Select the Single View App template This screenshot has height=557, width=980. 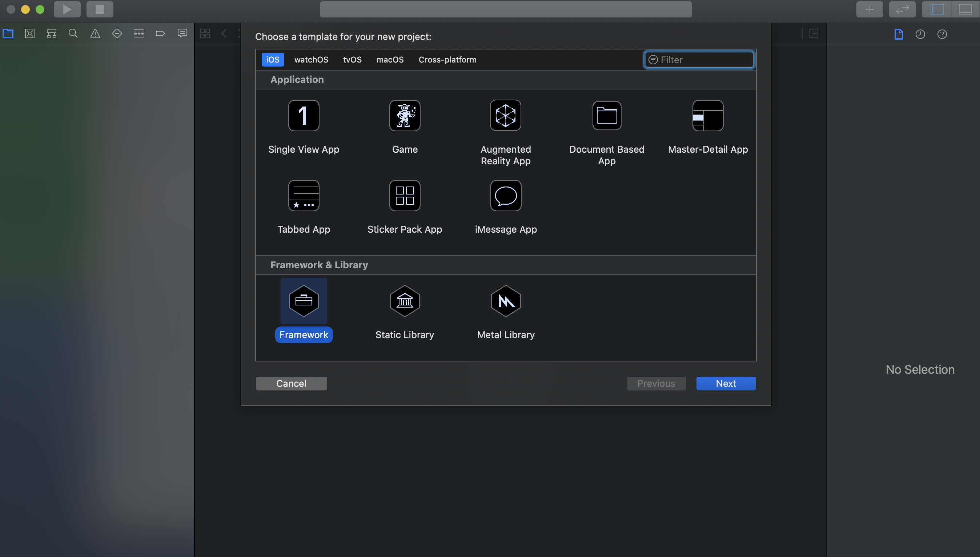coord(304,116)
